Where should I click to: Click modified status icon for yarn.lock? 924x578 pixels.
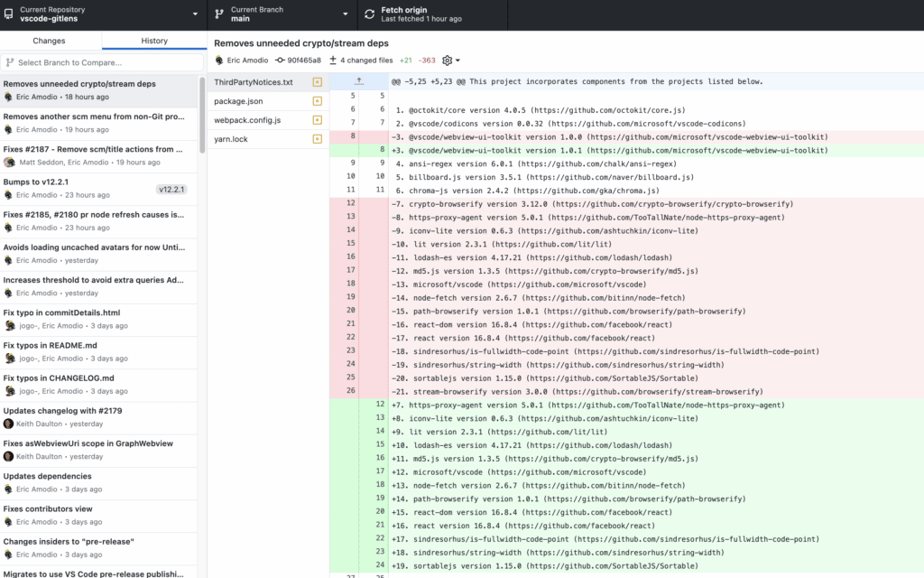pos(317,138)
